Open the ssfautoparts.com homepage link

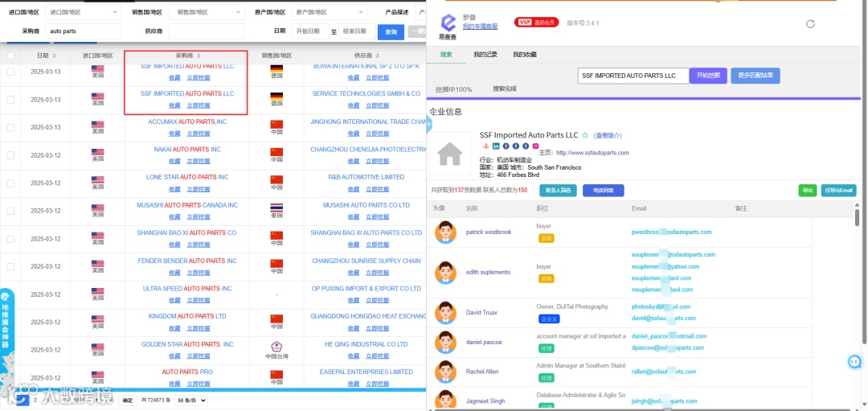click(x=592, y=153)
